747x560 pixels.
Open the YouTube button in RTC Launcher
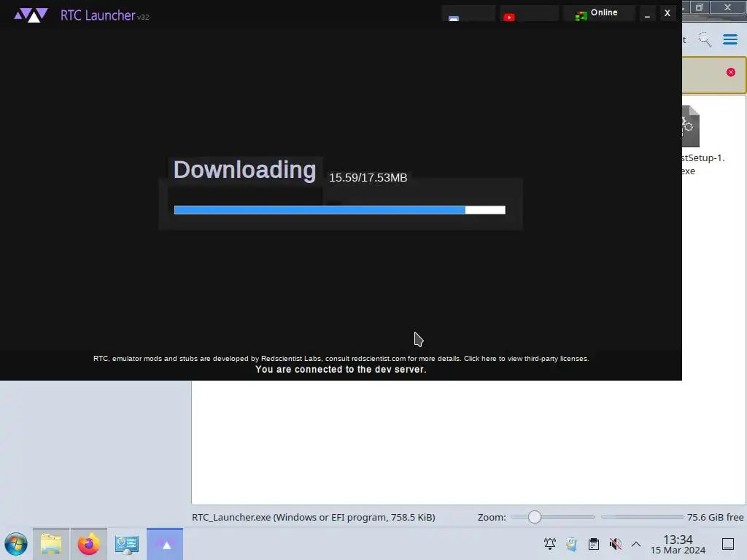529,13
